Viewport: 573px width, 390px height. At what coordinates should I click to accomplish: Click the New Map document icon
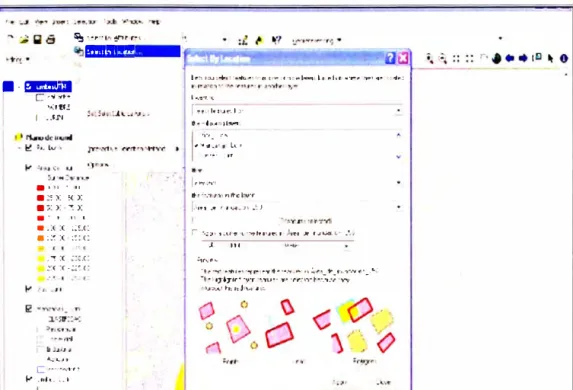10,39
